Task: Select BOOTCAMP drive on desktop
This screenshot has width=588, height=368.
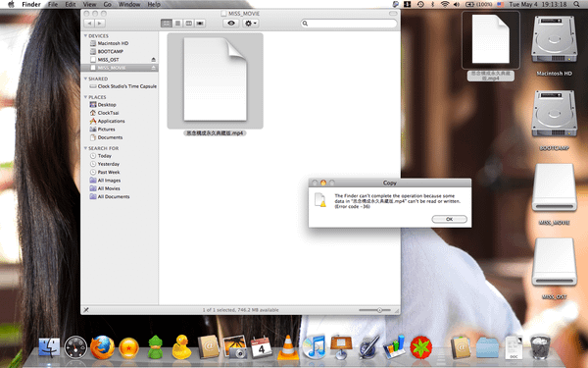Action: tap(554, 114)
